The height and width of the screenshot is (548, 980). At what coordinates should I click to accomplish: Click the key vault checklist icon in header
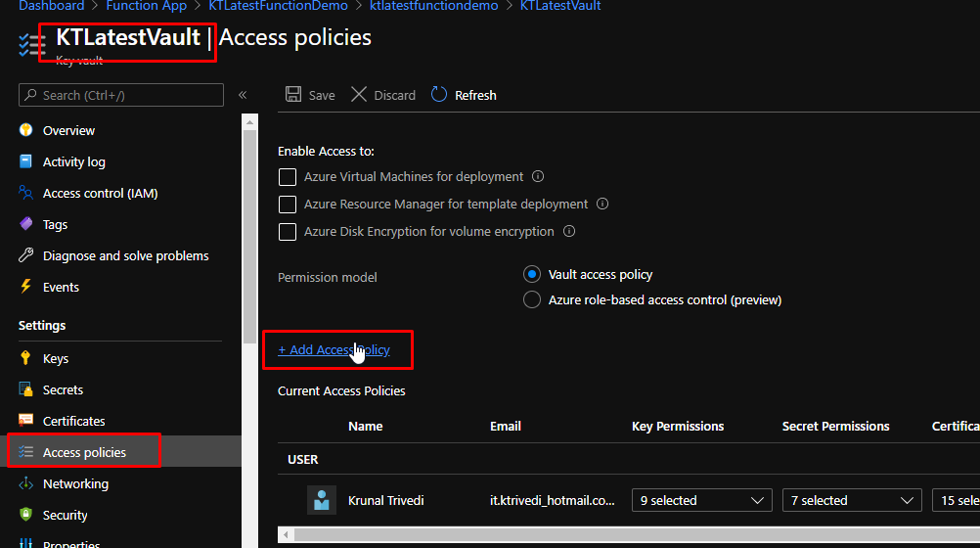[32, 44]
